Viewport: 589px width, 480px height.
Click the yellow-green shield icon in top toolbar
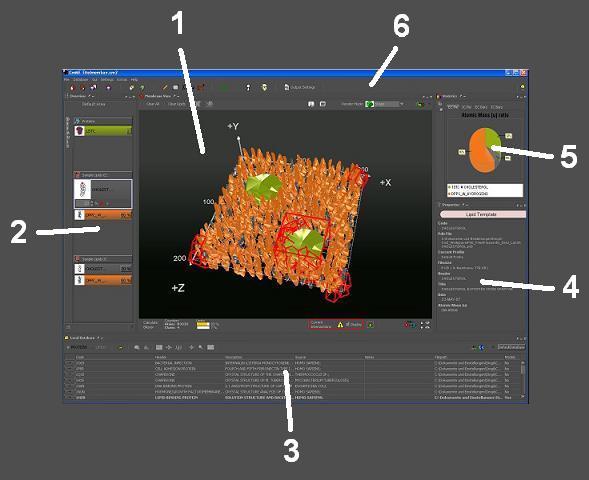(264, 88)
